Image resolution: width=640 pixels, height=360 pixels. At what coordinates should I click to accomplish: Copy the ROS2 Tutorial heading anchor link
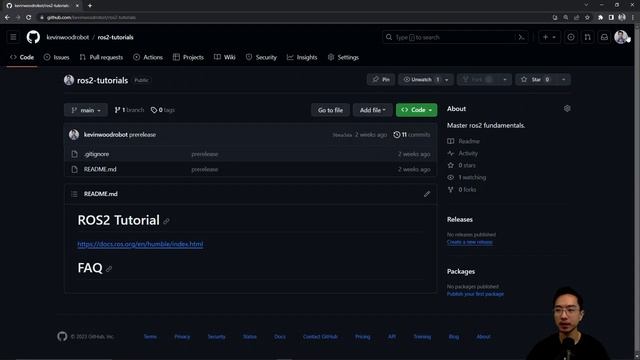coord(166,221)
